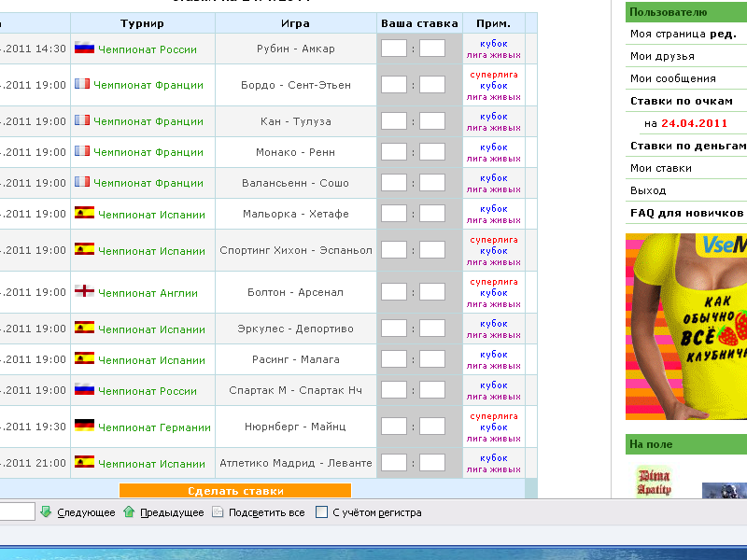This screenshot has height=560, width=747.
Task: Open Ставки по очкам menu item
Action: 682,101
